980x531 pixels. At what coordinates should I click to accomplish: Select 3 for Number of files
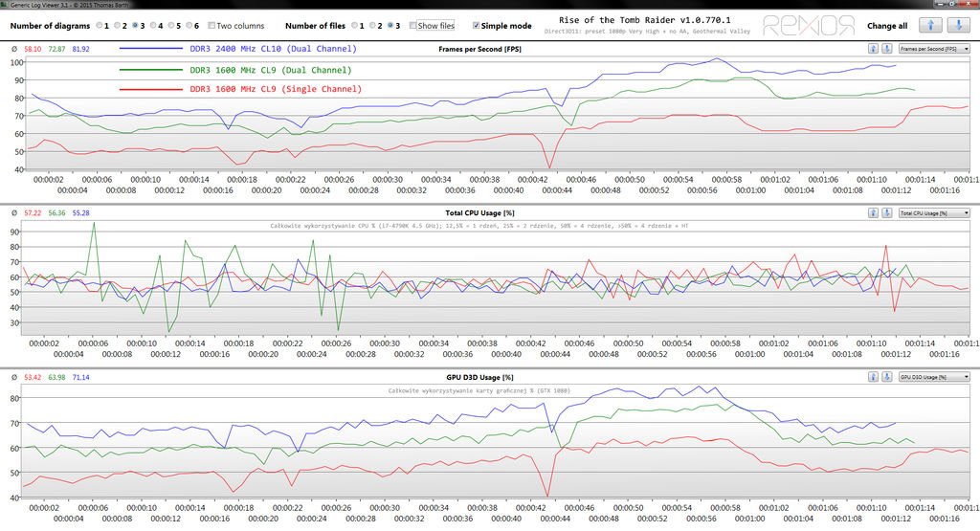(x=390, y=26)
